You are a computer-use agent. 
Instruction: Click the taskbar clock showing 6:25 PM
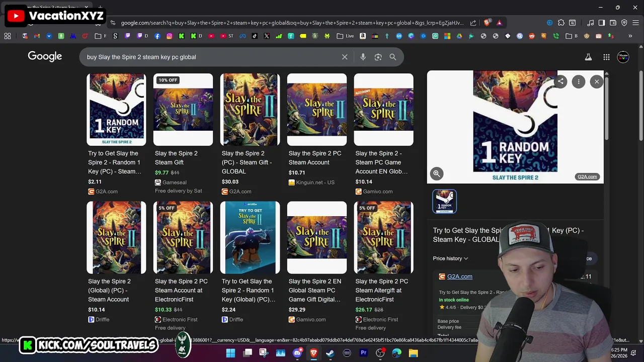[x=619, y=353]
